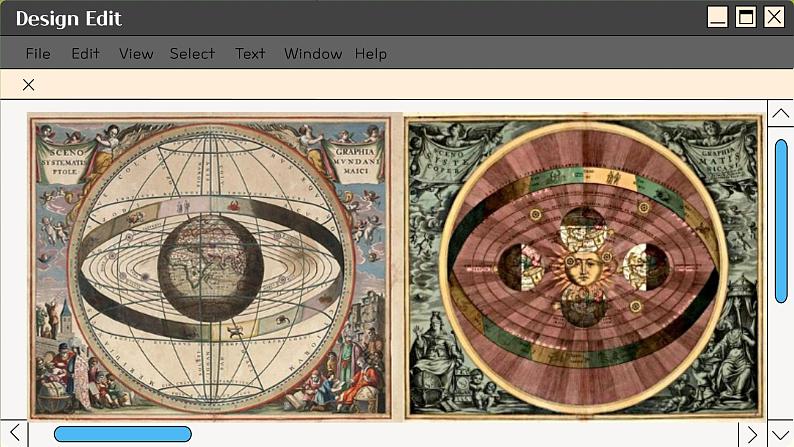Open the Help menu
Image resolution: width=794 pixels, height=447 pixels.
(x=371, y=53)
